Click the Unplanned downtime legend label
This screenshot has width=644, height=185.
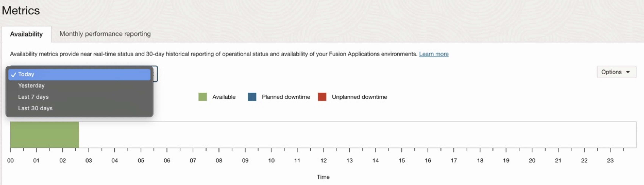pyautogui.click(x=359, y=97)
